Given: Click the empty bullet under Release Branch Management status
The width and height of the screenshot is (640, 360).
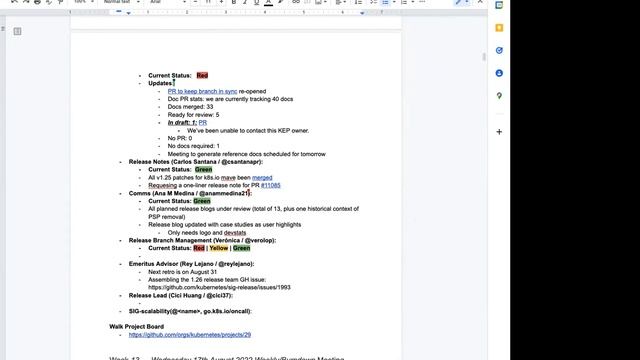Looking at the screenshot, I should point(140,256).
